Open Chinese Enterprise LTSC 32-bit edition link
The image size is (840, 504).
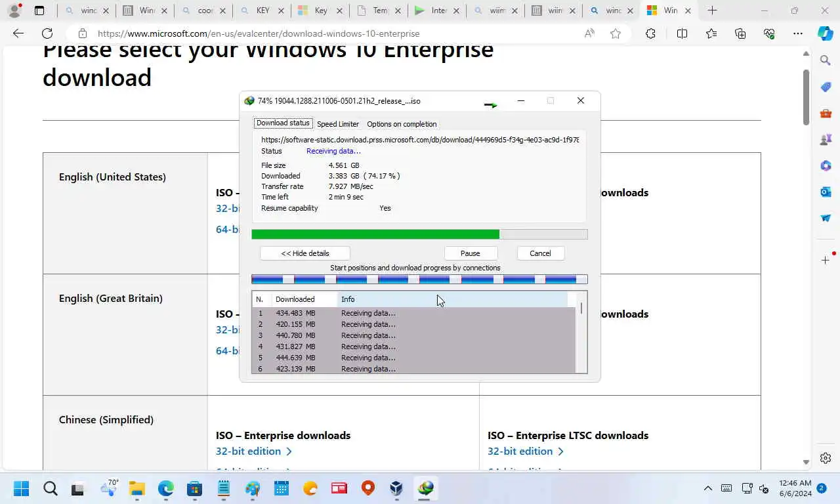pyautogui.click(x=526, y=451)
